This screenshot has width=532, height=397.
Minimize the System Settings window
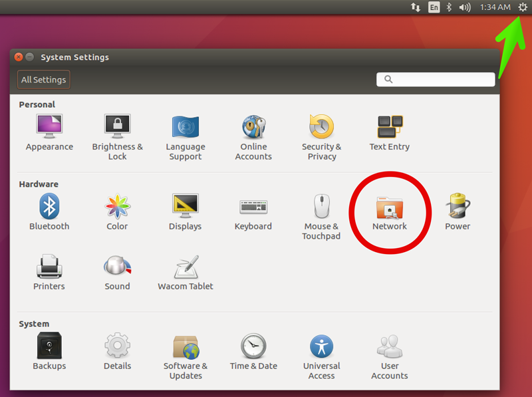[x=30, y=57]
